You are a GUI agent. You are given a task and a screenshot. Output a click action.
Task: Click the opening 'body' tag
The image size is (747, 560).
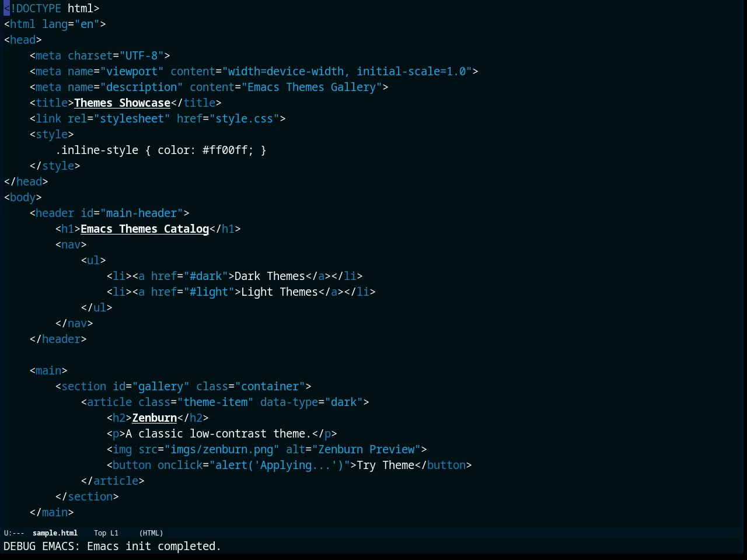tap(23, 198)
